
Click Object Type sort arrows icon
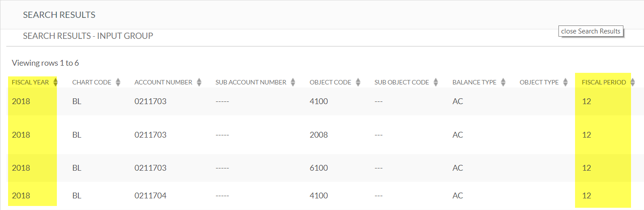tap(565, 82)
